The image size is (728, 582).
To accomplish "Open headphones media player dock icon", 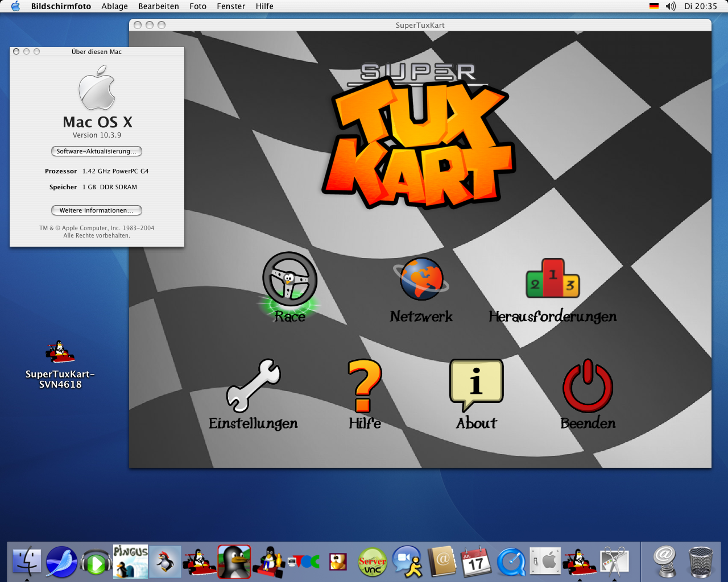I will click(x=96, y=563).
